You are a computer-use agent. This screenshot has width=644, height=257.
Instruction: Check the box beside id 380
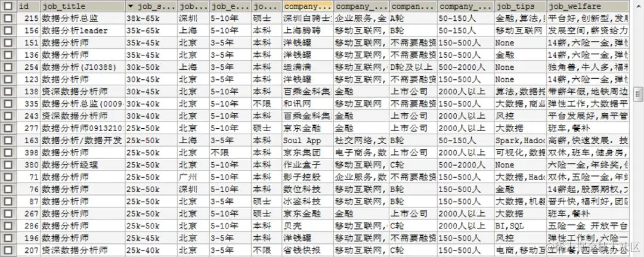8,165
